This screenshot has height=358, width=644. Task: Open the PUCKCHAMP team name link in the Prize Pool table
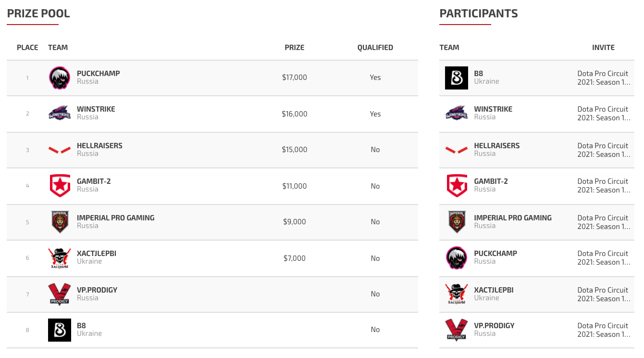pyautogui.click(x=99, y=74)
